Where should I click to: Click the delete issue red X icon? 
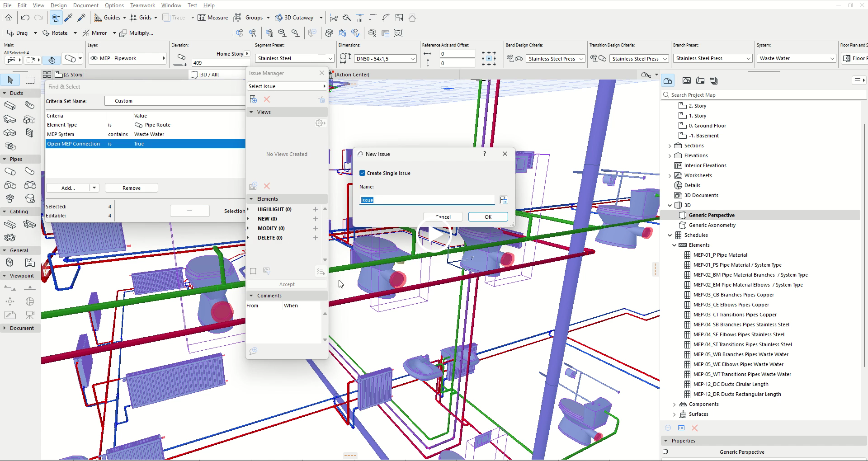pyautogui.click(x=267, y=99)
